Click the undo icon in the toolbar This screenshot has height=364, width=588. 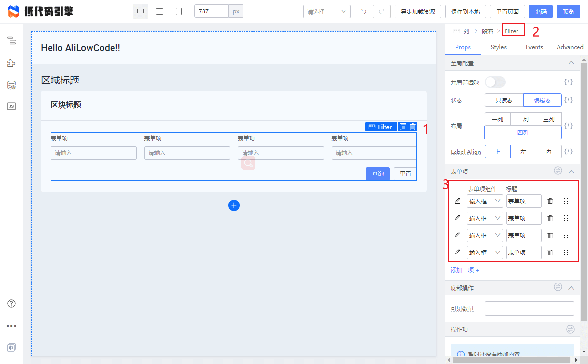point(363,11)
